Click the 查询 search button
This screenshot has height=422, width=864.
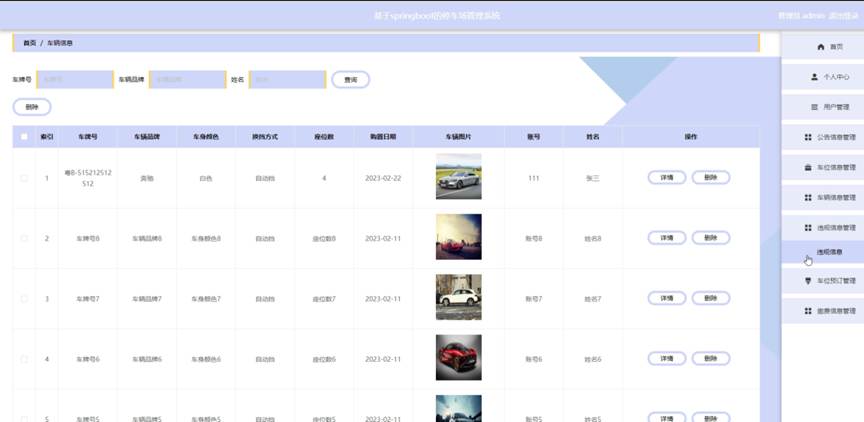[x=350, y=80]
